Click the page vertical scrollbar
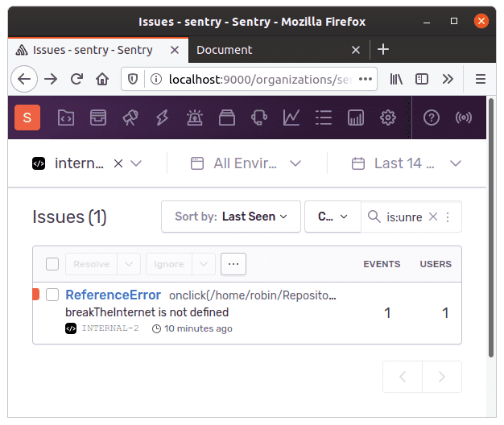The height and width of the screenshot is (425, 504). [x=491, y=228]
